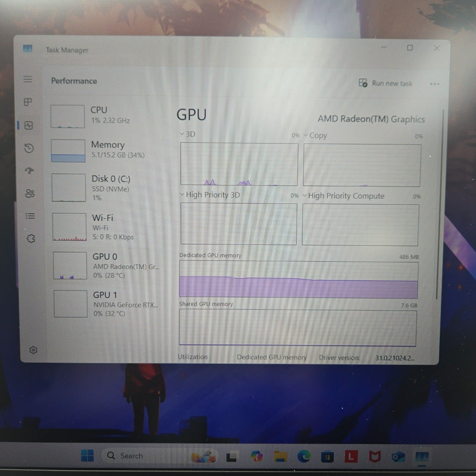
Task: Open the 3D engine graph dropdown
Action: tap(182, 134)
